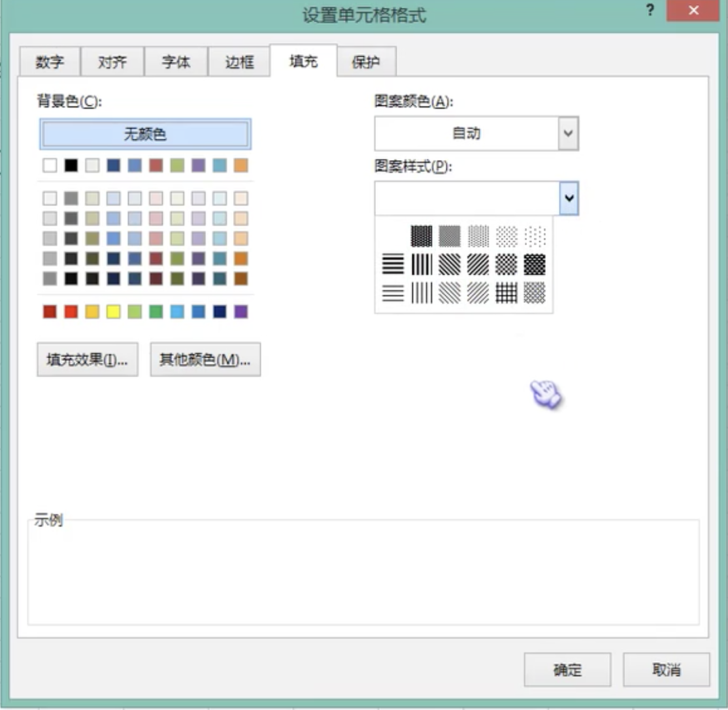Choose the 25% gray dotted pattern
The height and width of the screenshot is (710, 728).
click(478, 236)
